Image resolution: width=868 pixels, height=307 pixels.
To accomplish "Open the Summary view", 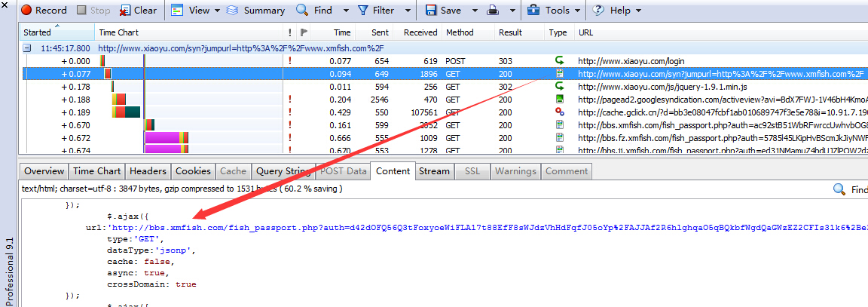I will [256, 11].
